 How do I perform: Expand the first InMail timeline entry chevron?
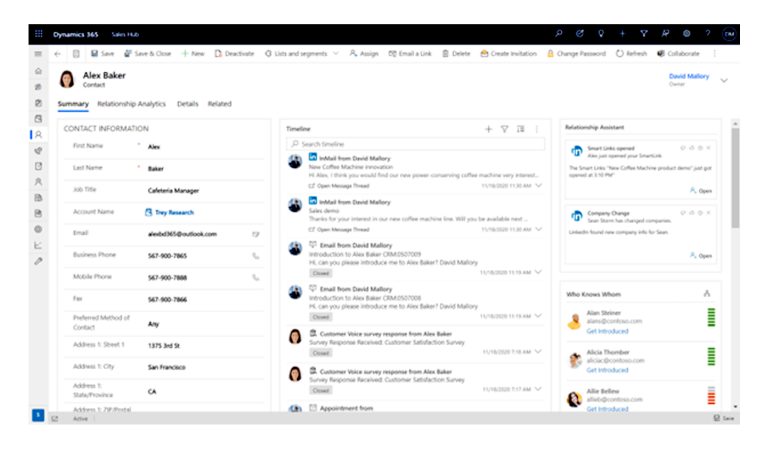pyautogui.click(x=539, y=185)
